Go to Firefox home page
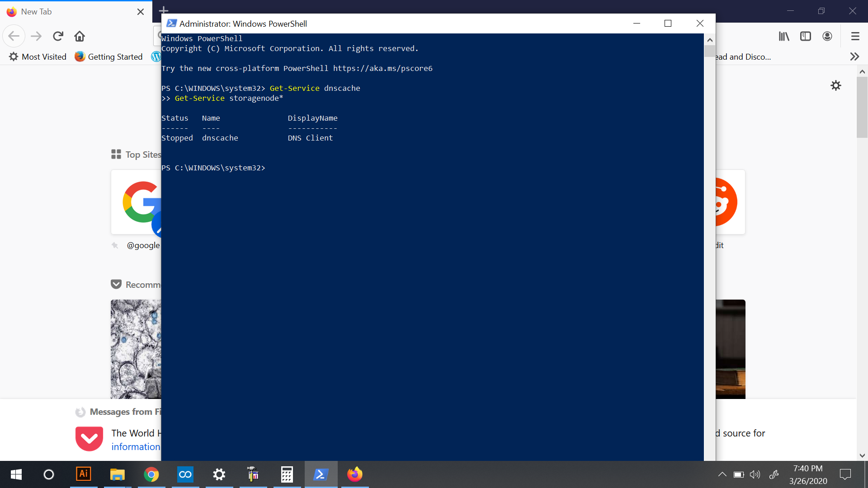868x488 pixels. pos(80,36)
